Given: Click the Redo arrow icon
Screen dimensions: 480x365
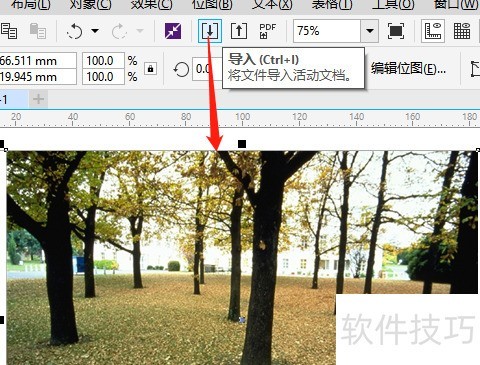Looking at the screenshot, I should pyautogui.click(x=119, y=31).
